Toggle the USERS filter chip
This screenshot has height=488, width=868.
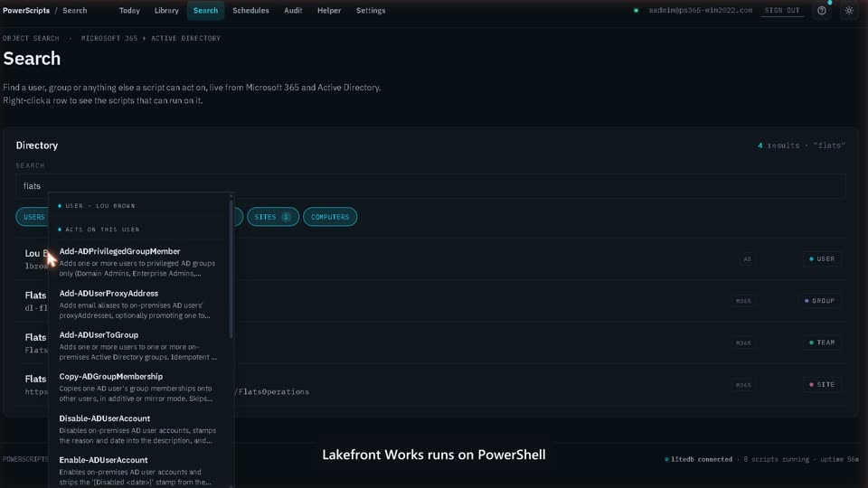33,217
